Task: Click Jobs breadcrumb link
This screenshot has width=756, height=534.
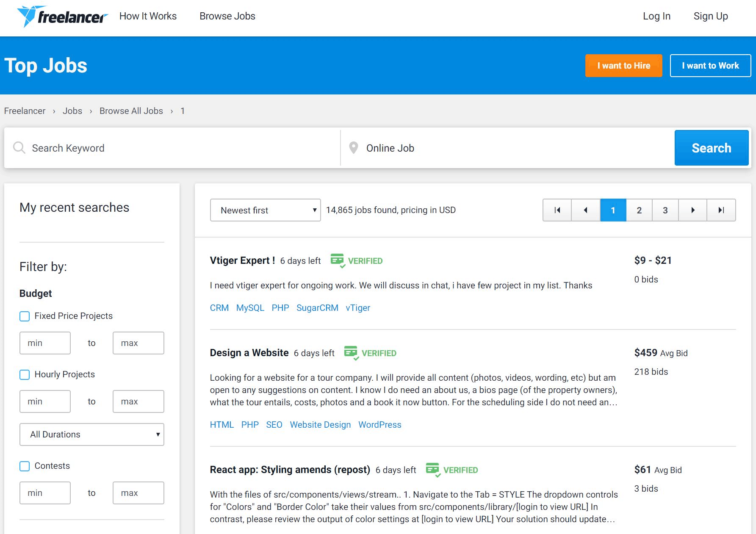Action: coord(72,111)
